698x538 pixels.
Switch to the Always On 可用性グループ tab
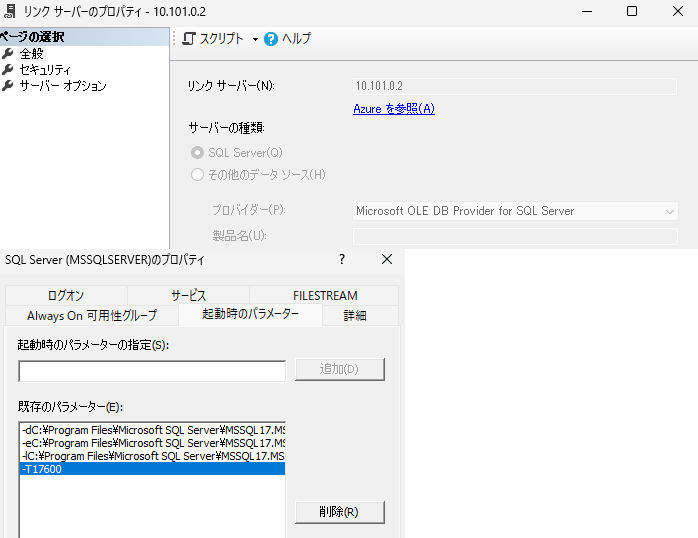[x=92, y=315]
